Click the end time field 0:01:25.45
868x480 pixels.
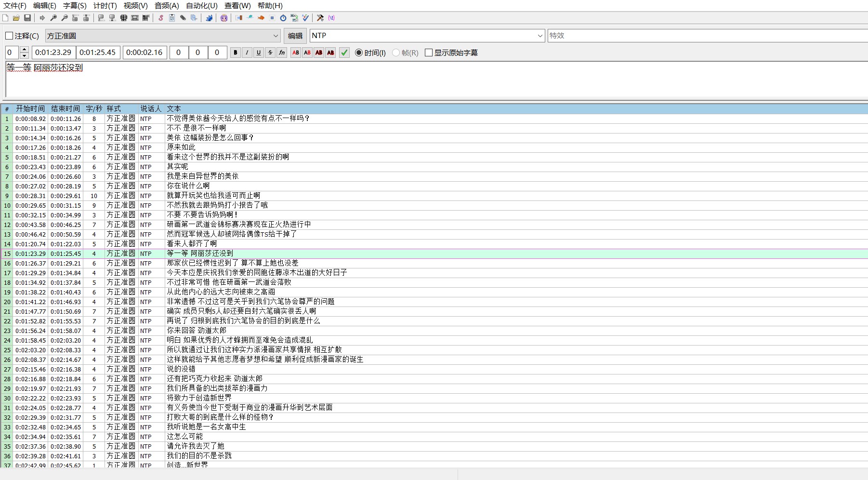pos(98,53)
